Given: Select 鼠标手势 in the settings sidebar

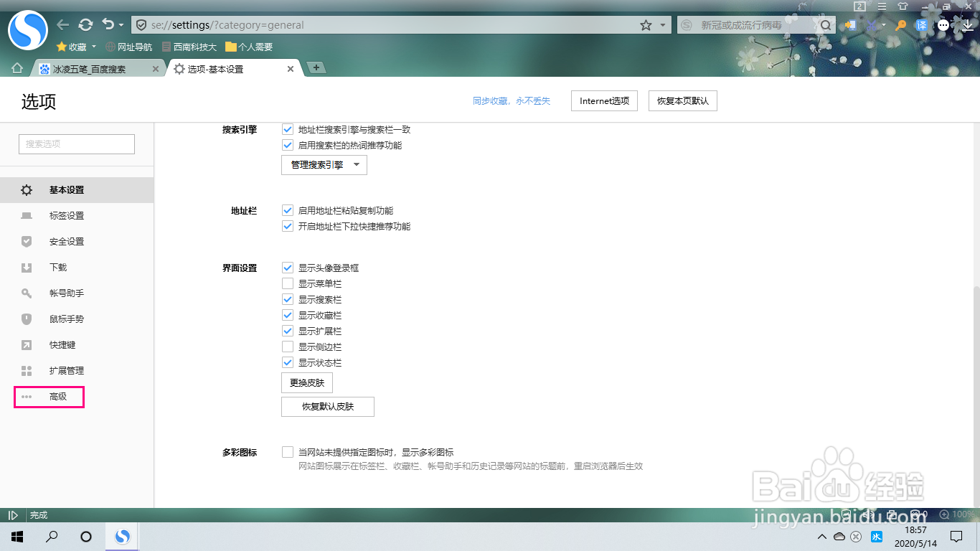Looking at the screenshot, I should pos(66,319).
